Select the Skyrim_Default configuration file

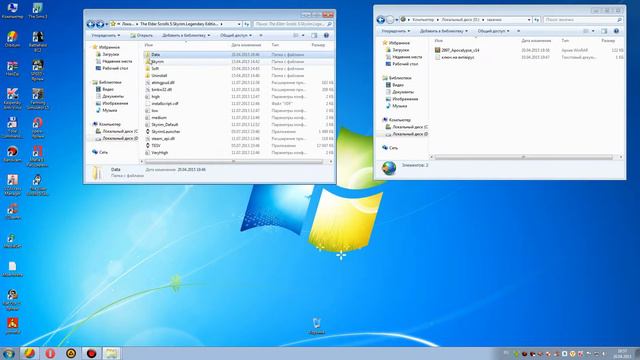[162, 125]
